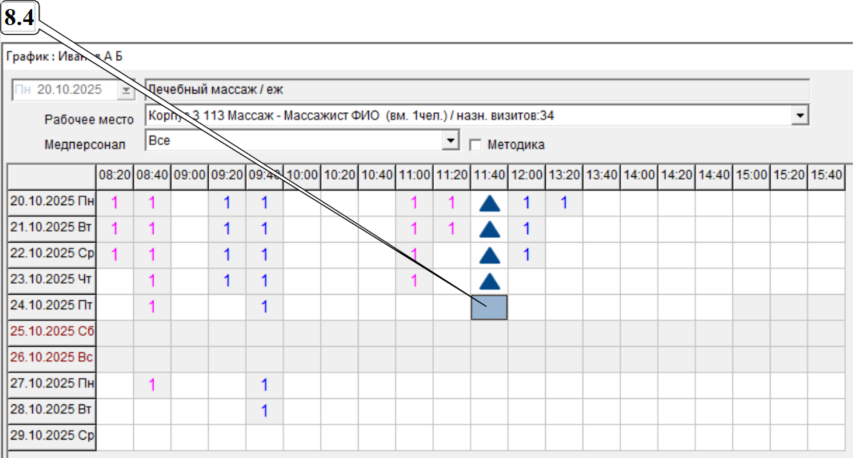Open the Рабочее место dropdown list

point(799,116)
